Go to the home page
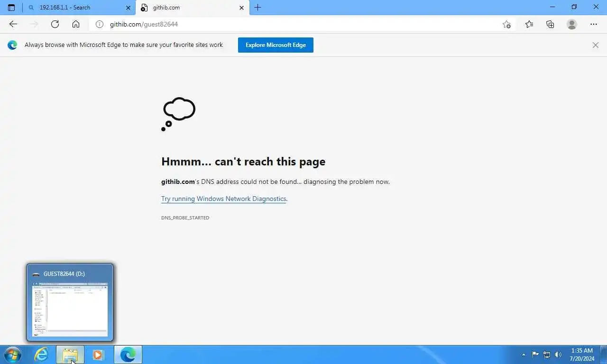The height and width of the screenshot is (364, 607). [76, 24]
